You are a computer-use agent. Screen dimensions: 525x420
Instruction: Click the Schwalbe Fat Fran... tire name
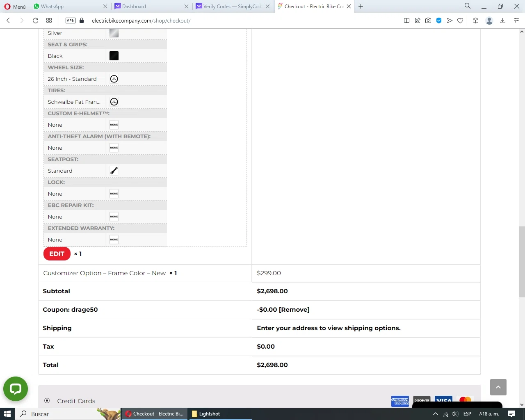tap(74, 102)
